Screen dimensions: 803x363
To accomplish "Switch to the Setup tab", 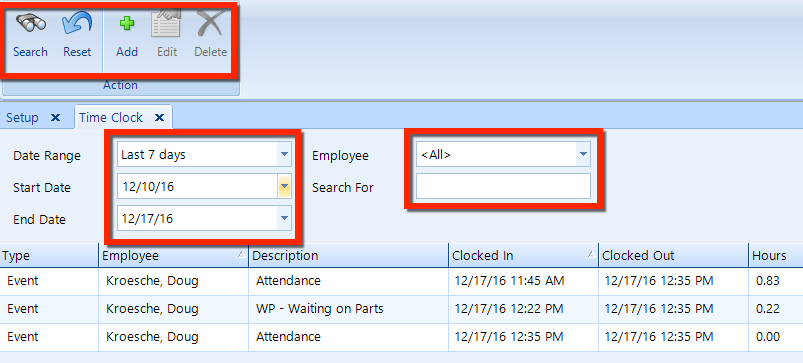I will tap(22, 118).
